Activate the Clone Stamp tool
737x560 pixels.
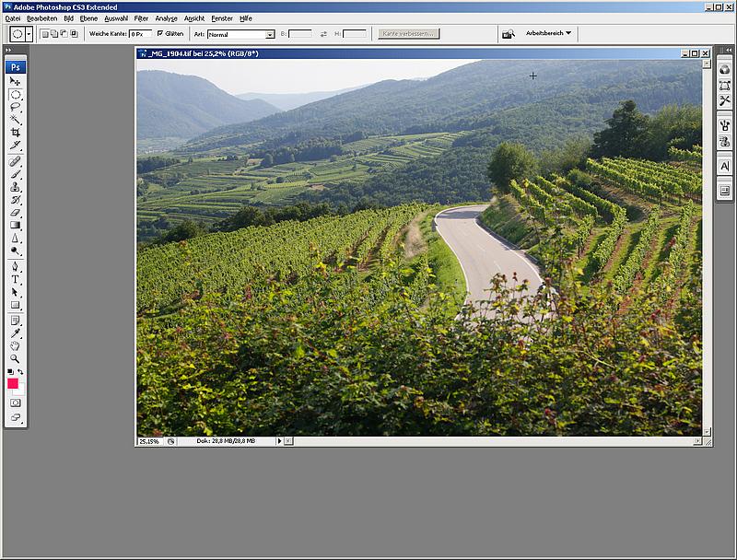coord(16,186)
